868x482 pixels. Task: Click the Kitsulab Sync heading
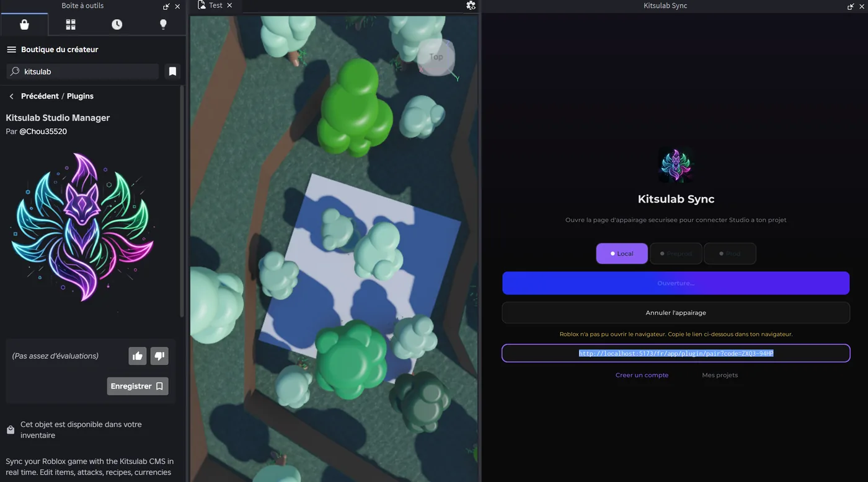click(x=676, y=199)
